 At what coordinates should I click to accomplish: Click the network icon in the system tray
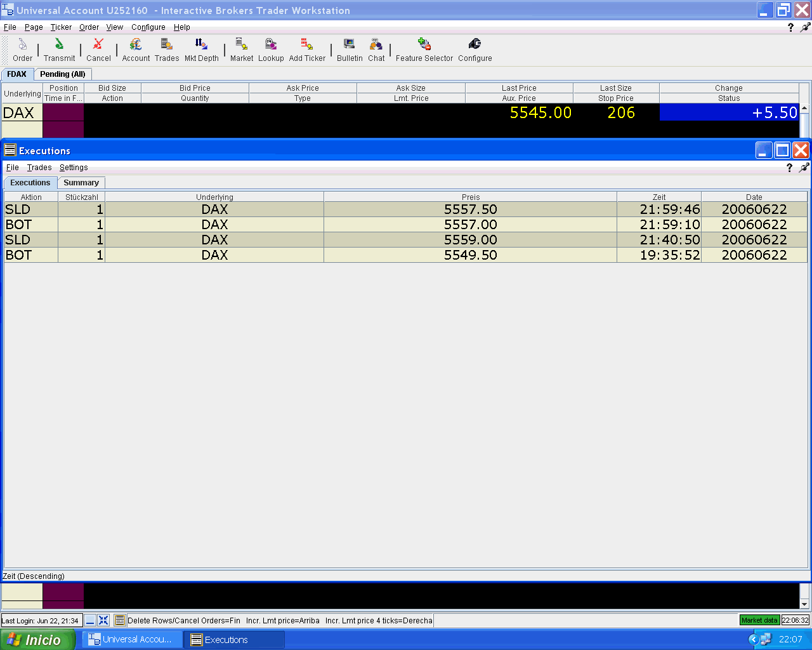[766, 639]
